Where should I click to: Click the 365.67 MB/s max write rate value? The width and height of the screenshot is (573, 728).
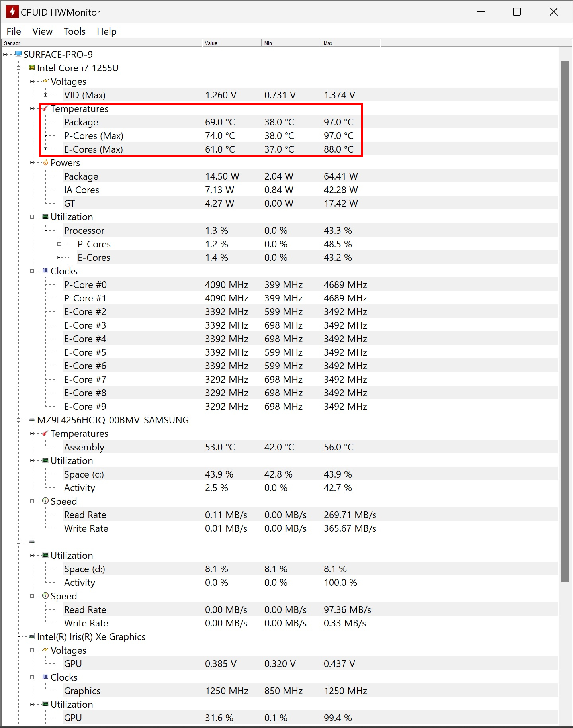coord(350,528)
